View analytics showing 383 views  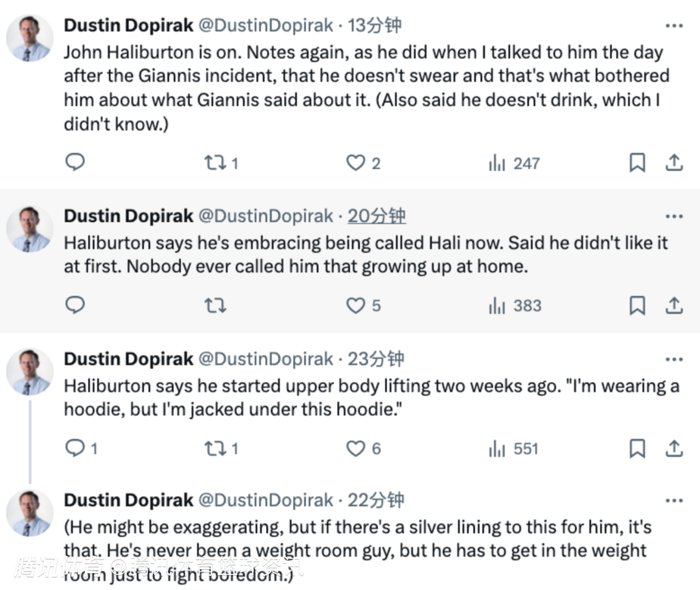click(515, 306)
